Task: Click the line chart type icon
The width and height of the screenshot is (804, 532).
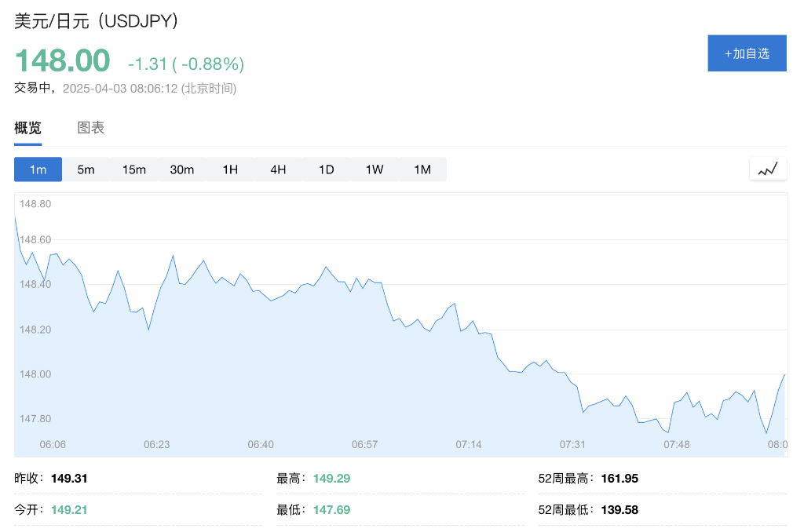Action: click(768, 169)
